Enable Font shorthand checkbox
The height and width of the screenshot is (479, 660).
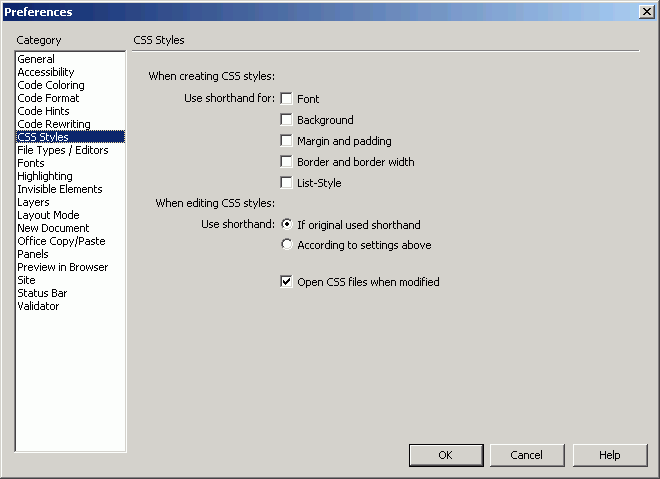pyautogui.click(x=286, y=99)
